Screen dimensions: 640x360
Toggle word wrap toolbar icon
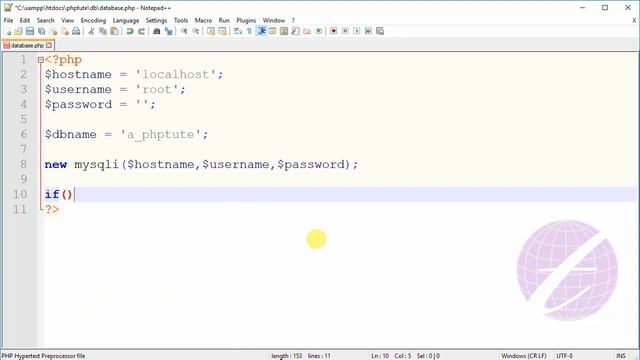(238, 31)
